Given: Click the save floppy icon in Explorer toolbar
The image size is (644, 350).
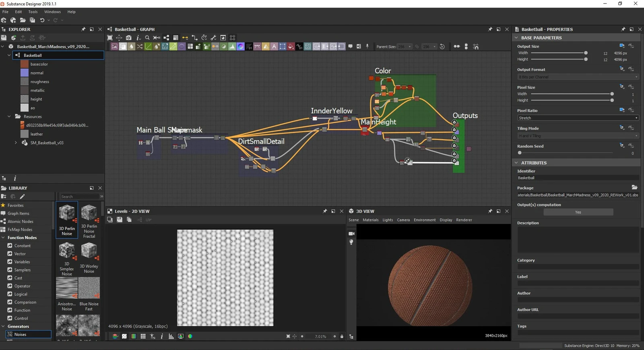Looking at the screenshot, I should pos(4,37).
